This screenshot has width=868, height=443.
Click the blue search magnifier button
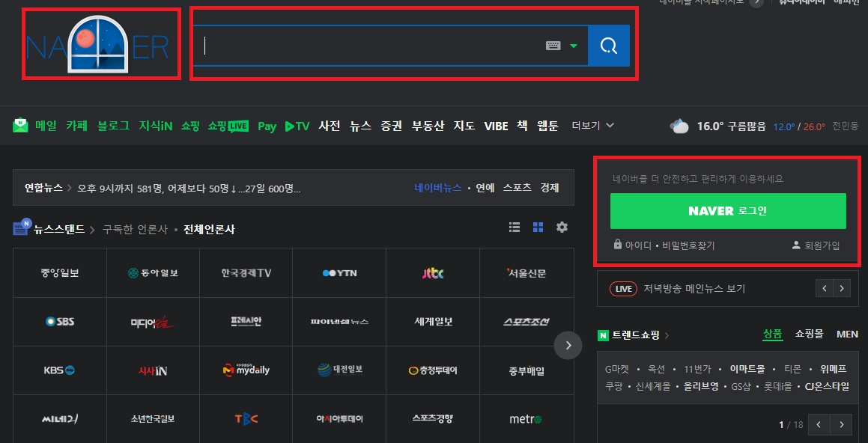(608, 46)
